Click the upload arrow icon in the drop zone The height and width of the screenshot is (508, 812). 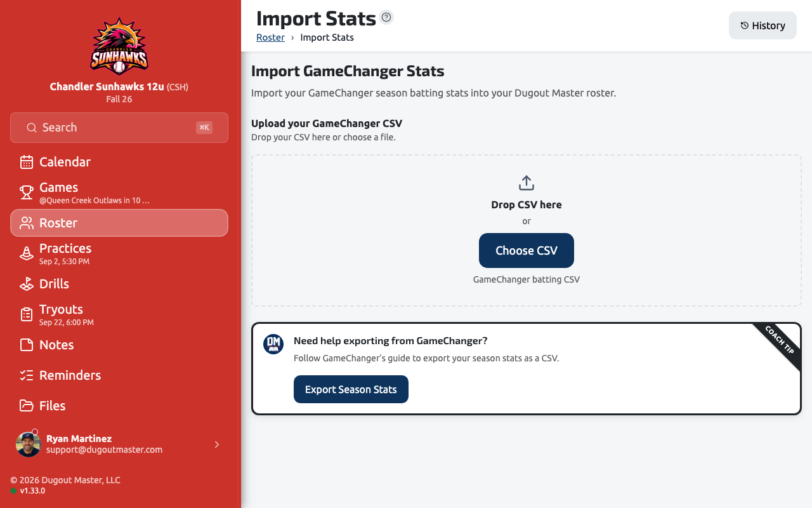pos(527,183)
